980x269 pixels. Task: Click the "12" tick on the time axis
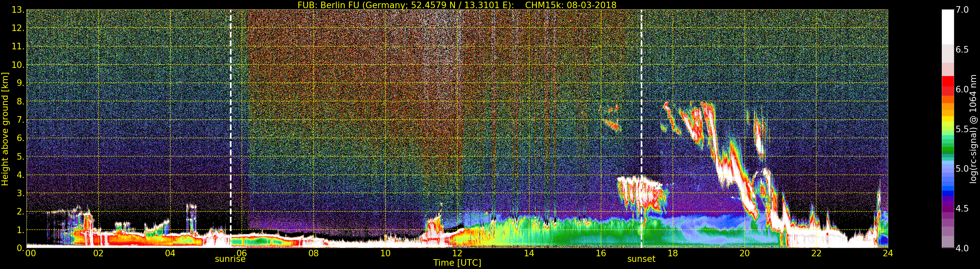pos(457,253)
